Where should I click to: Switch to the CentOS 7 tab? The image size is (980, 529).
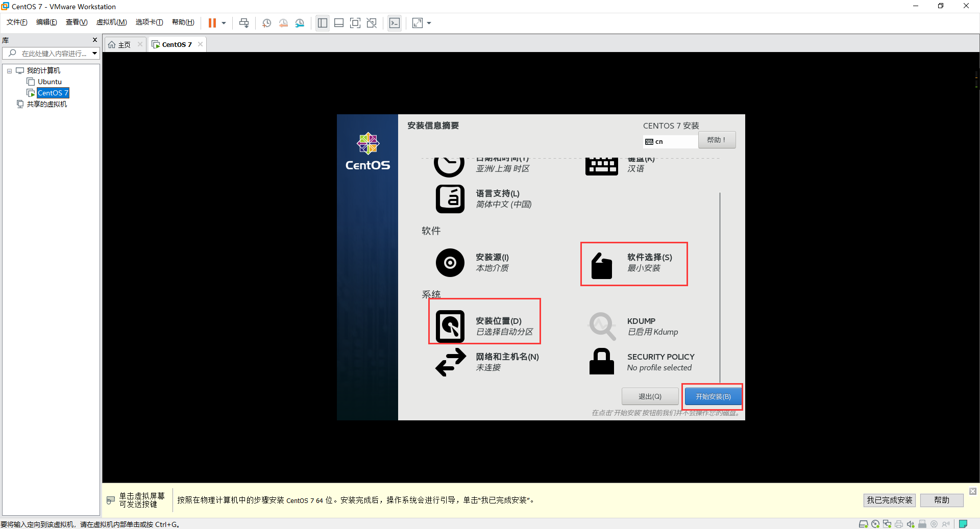177,45
